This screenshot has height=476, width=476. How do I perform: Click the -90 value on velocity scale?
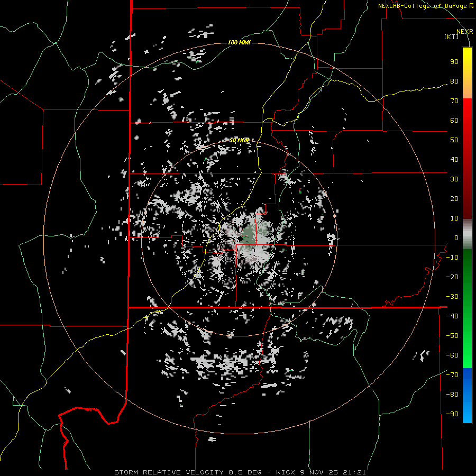[452, 414]
